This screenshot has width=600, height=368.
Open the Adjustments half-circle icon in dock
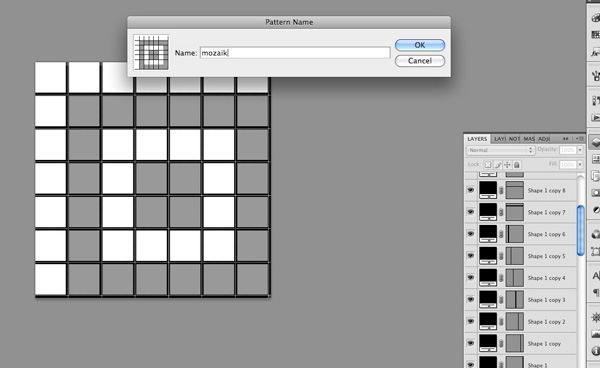coord(595,210)
